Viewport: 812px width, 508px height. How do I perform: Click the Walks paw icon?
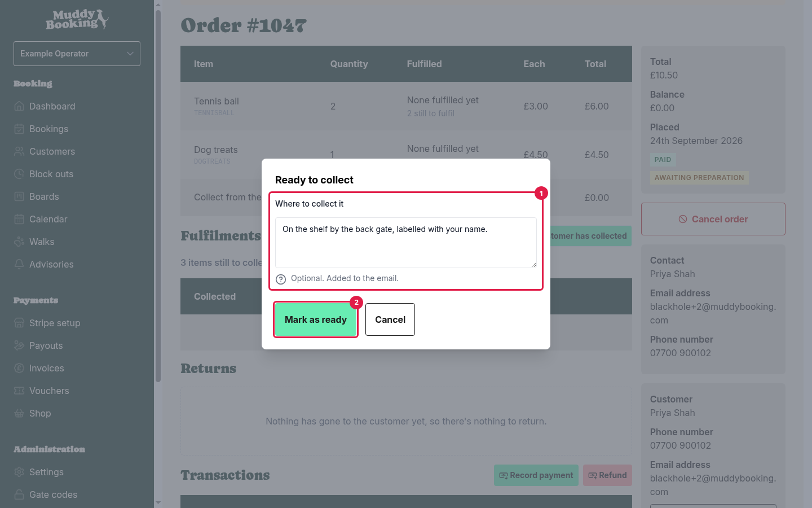click(19, 242)
